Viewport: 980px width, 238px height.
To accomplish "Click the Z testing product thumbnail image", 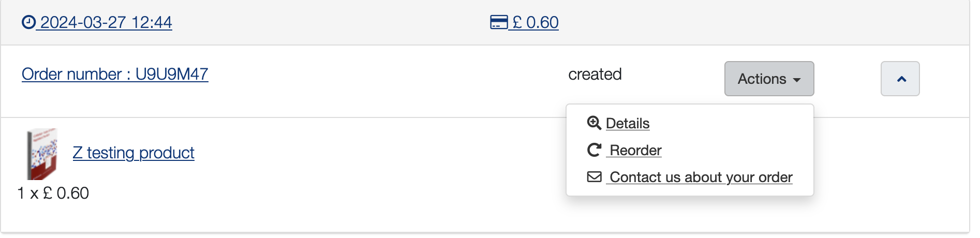I will tap(42, 154).
